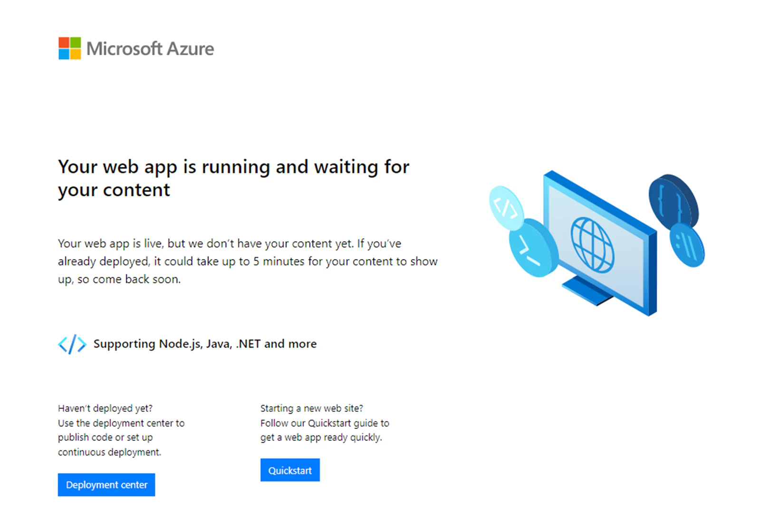769x532 pixels.
Task: Click the light-blue code tag disc icon
Action: 506,208
